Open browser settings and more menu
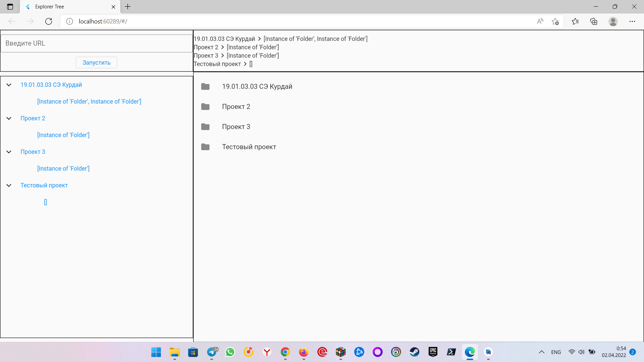The height and width of the screenshot is (362, 644). pyautogui.click(x=632, y=21)
